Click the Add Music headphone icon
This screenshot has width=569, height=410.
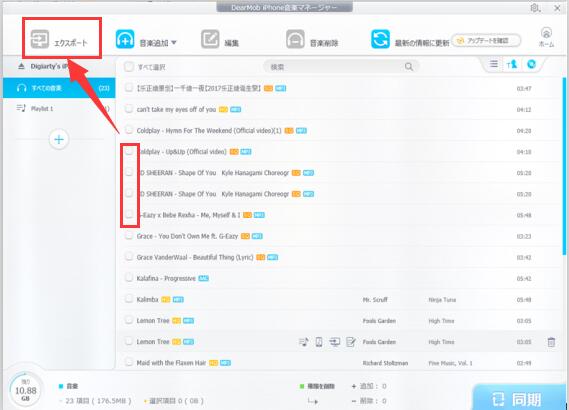125,39
